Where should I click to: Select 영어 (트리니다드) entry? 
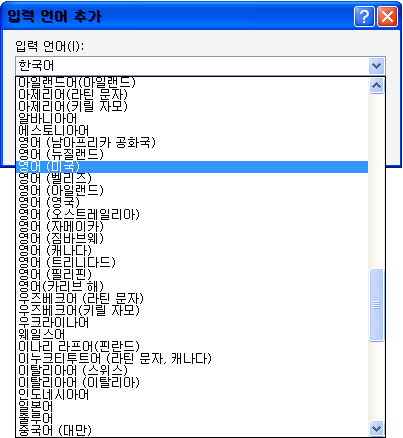tap(192, 262)
